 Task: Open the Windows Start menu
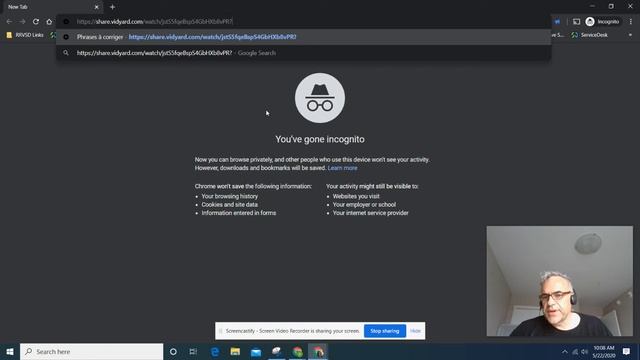10,352
